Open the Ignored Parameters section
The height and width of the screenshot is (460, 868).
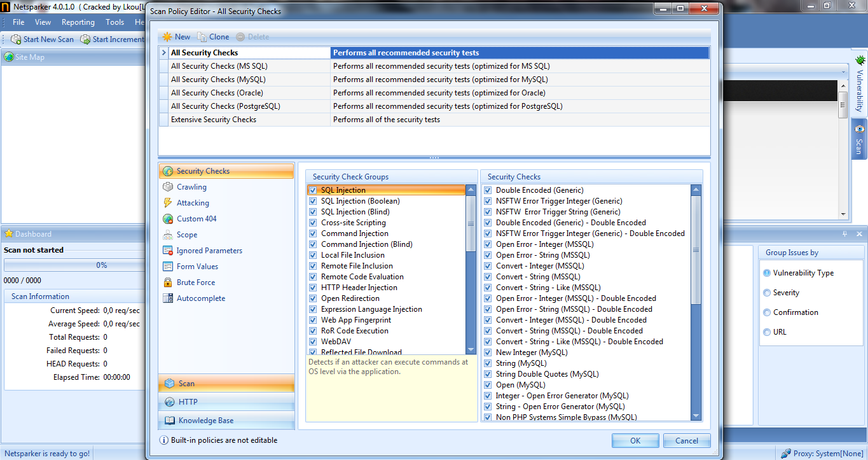(226, 251)
